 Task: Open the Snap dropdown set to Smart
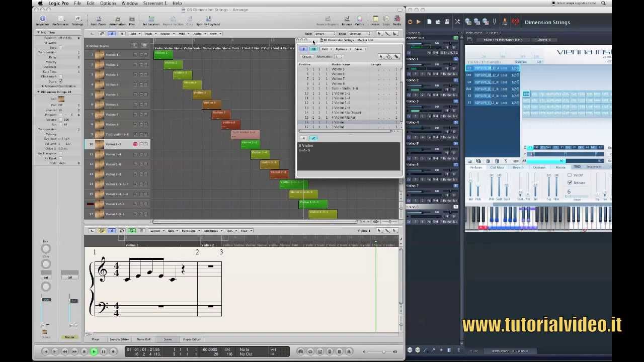pos(325,34)
